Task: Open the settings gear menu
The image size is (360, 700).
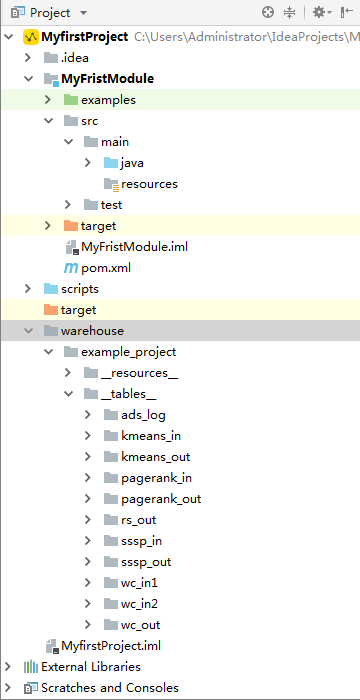Action: point(322,12)
